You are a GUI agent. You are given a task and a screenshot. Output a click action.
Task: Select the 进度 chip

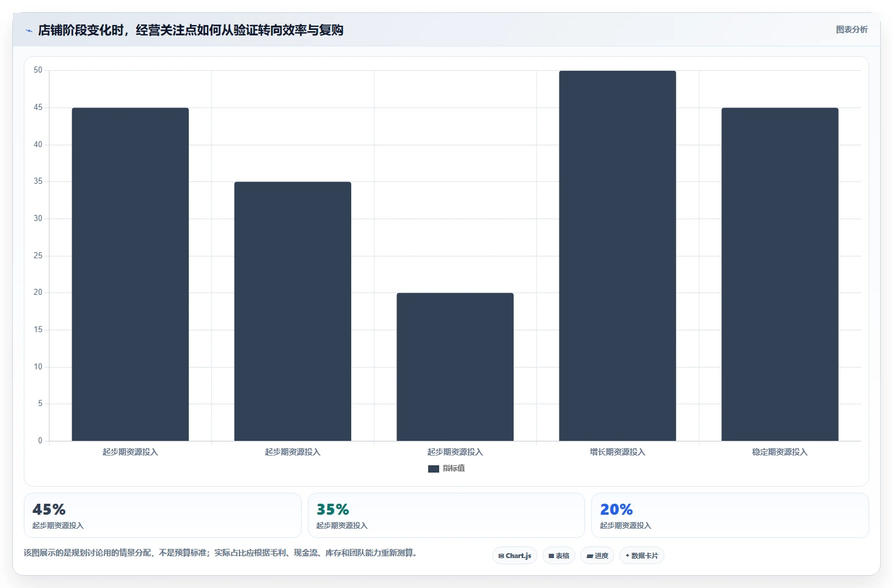[x=597, y=556]
